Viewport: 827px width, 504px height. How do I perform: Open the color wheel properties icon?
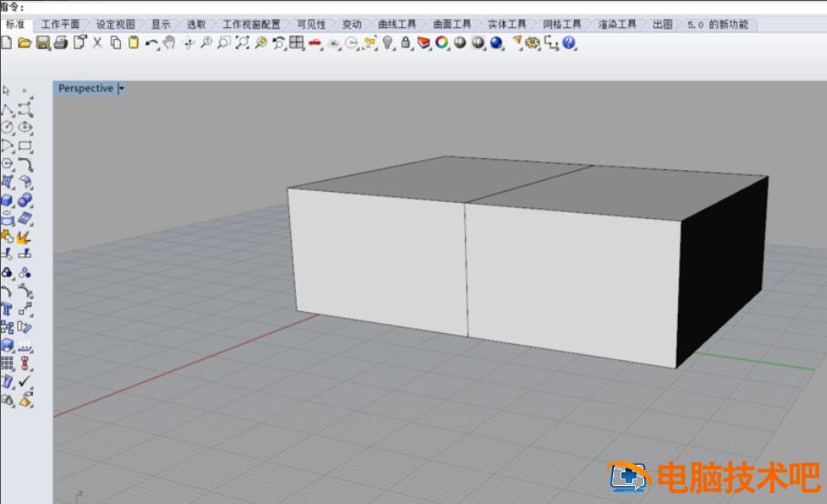442,44
